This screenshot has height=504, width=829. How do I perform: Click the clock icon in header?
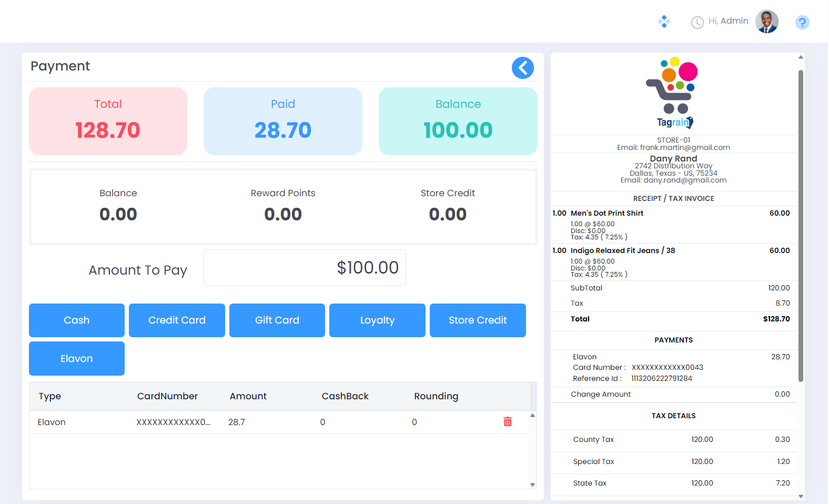pos(697,22)
